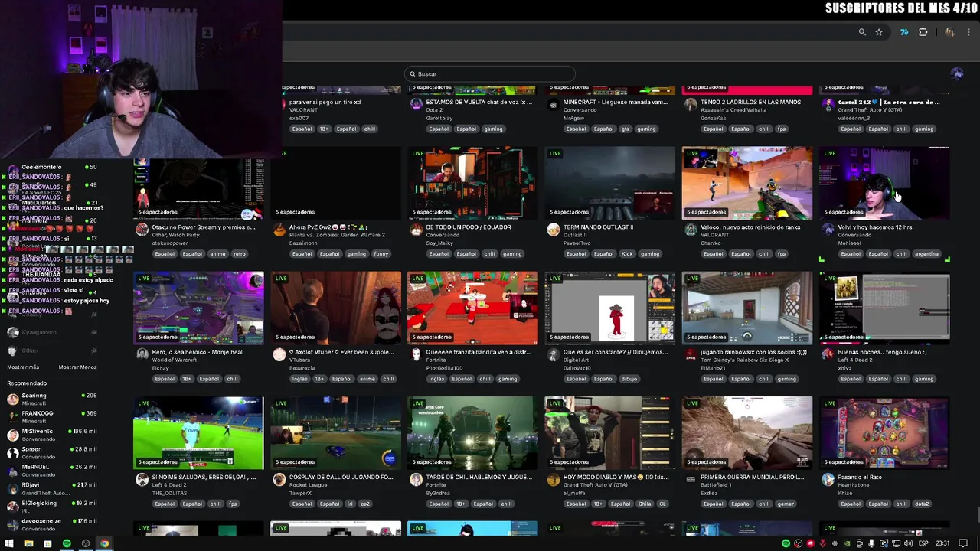Screen dimensions: 980x551
Task: Click the Windows Start button
Action: click(9, 543)
